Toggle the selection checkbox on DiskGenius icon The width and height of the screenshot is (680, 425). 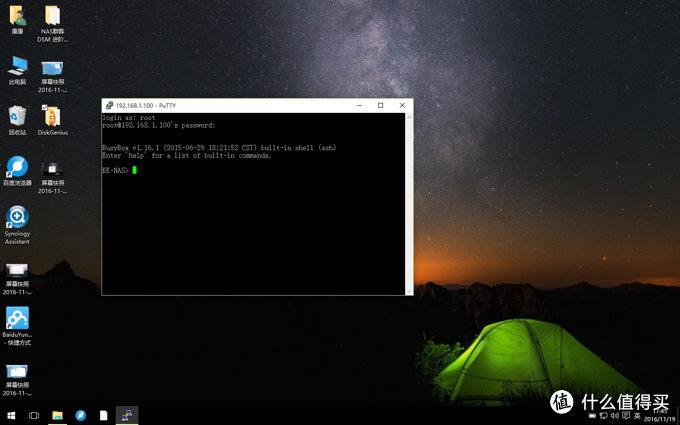pos(44,108)
